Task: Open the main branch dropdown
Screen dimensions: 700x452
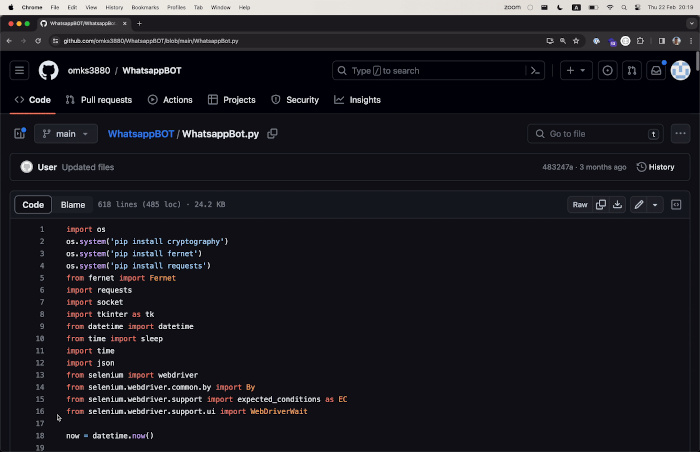Action: 66,134
